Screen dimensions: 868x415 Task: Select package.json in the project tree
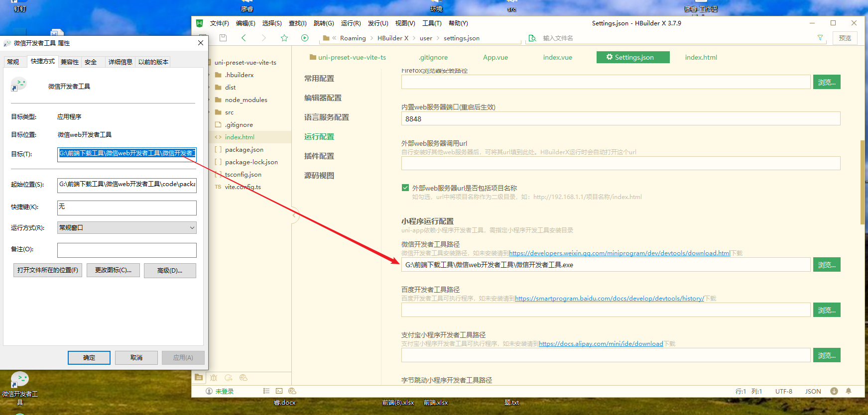coord(244,149)
